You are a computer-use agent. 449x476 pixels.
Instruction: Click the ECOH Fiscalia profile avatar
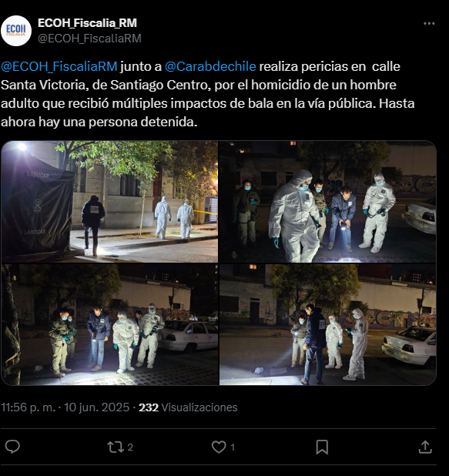(x=16, y=31)
